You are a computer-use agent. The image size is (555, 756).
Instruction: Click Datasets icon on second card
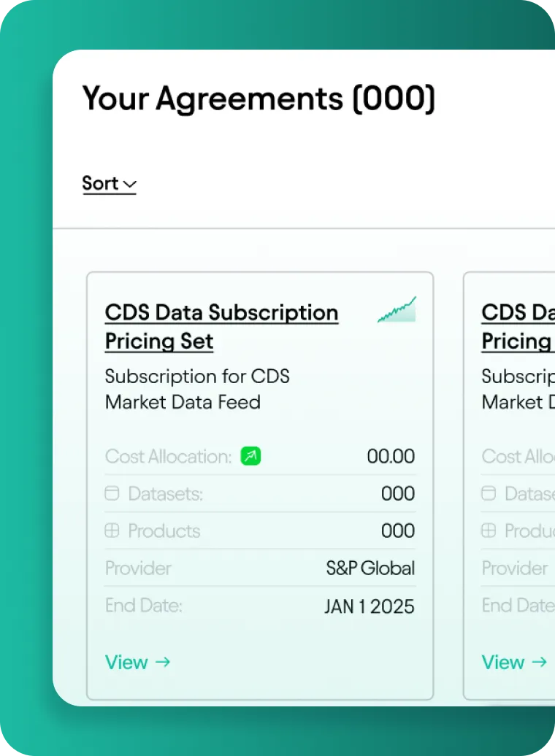tap(489, 493)
